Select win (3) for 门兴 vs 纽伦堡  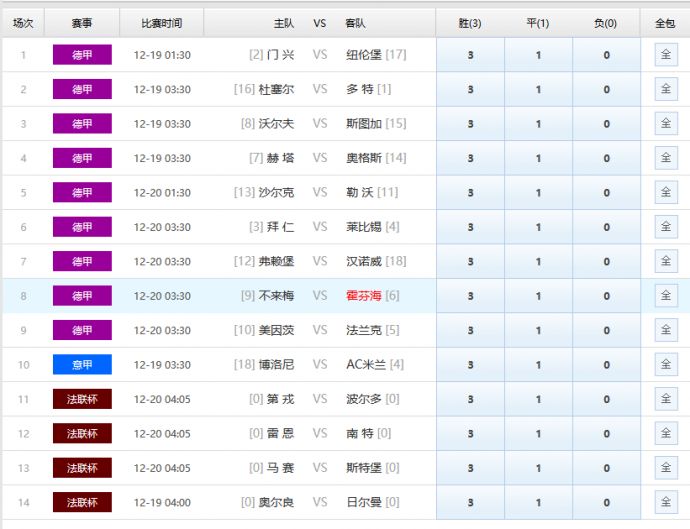click(x=470, y=55)
